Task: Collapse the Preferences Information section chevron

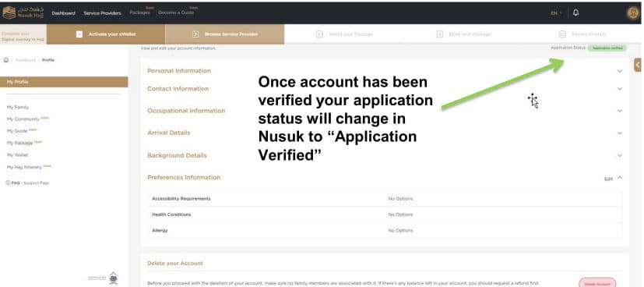Action: click(620, 178)
